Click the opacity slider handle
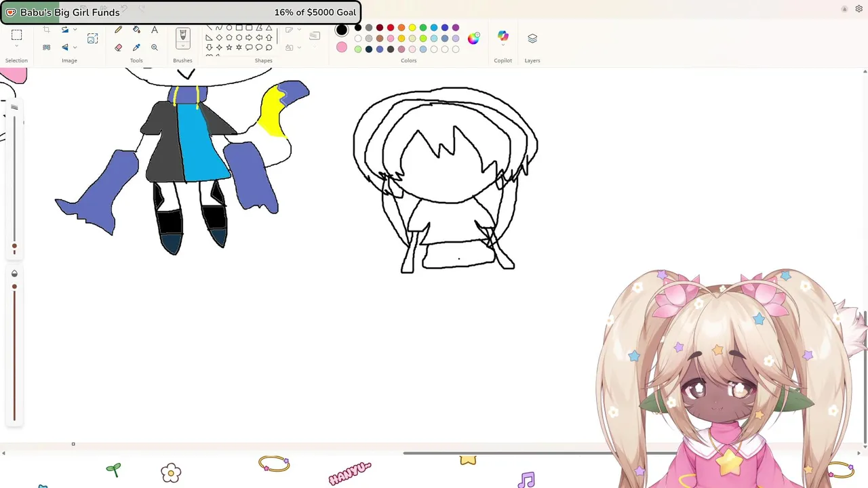 click(x=14, y=286)
